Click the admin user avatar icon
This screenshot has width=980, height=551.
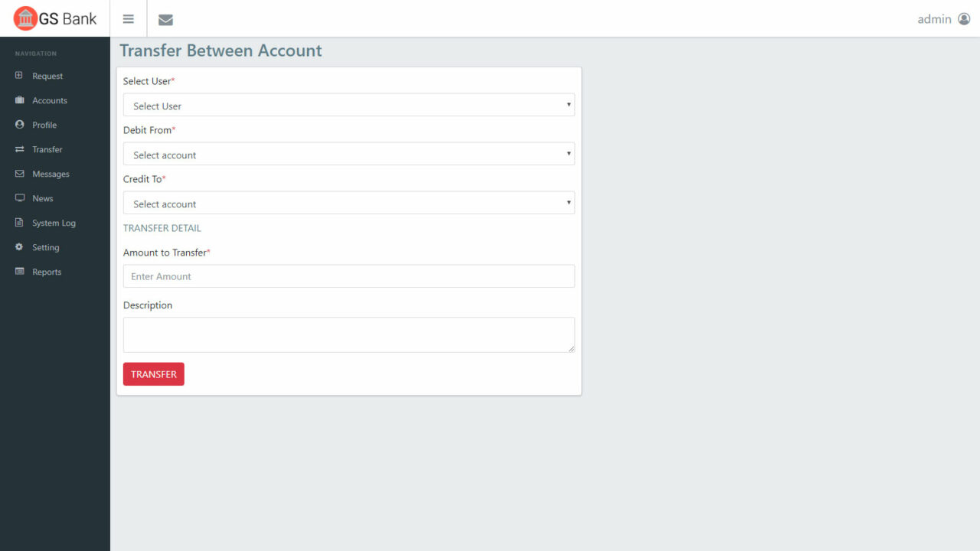point(964,19)
